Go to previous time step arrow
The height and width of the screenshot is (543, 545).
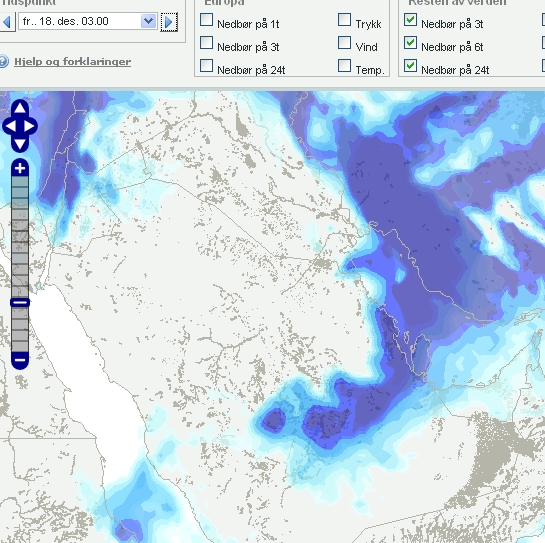[x=7, y=22]
